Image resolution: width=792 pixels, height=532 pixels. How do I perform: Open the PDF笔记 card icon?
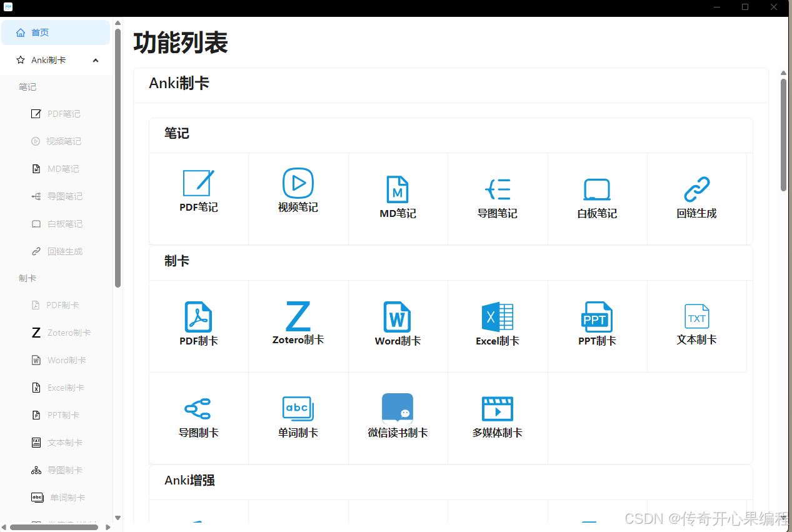[199, 183]
